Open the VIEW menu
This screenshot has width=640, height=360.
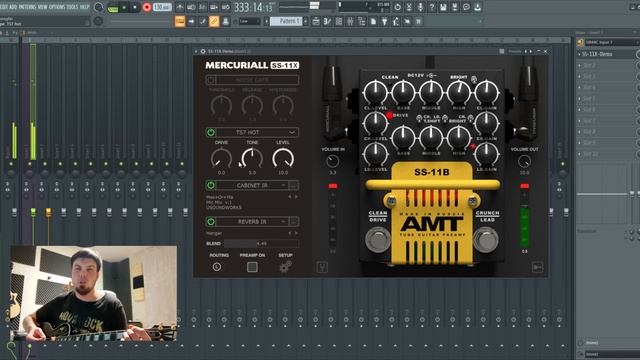click(42, 7)
